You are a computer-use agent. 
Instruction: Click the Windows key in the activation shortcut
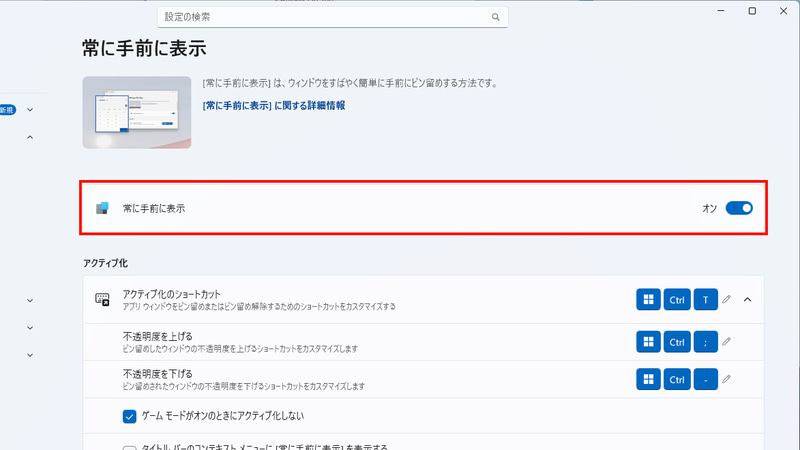coord(648,299)
